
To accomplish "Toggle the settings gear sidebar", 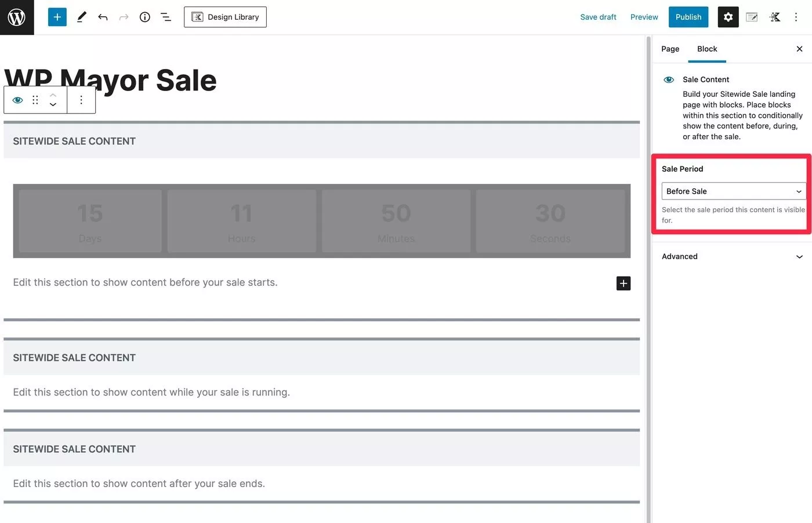I will (x=728, y=17).
